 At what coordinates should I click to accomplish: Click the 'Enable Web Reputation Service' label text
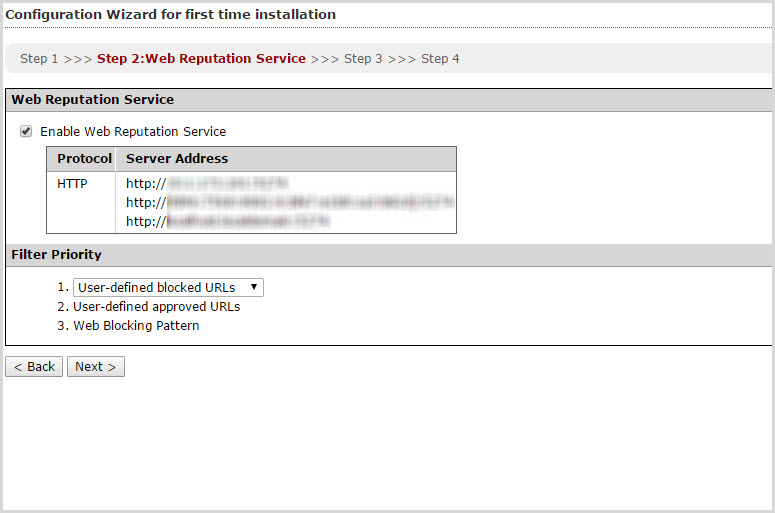133,132
